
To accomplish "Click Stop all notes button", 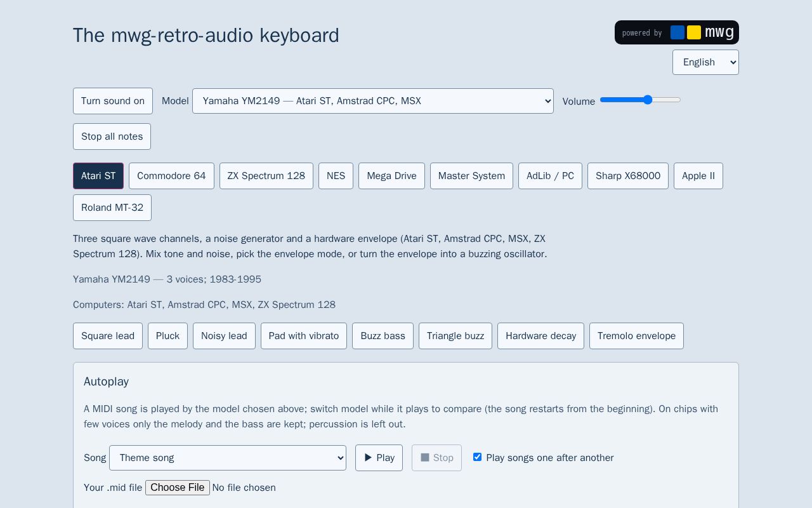I will tap(112, 137).
